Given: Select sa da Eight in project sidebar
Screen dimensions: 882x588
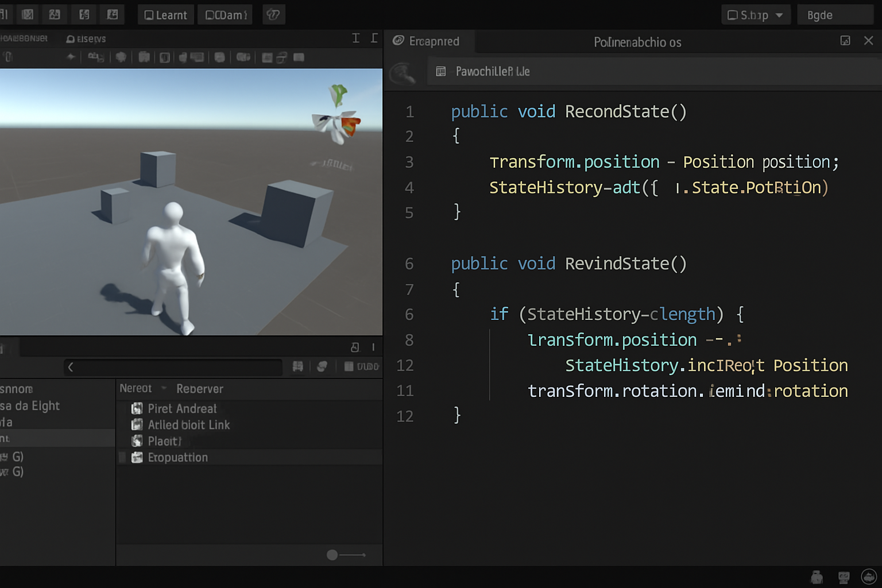Looking at the screenshot, I should point(30,406).
